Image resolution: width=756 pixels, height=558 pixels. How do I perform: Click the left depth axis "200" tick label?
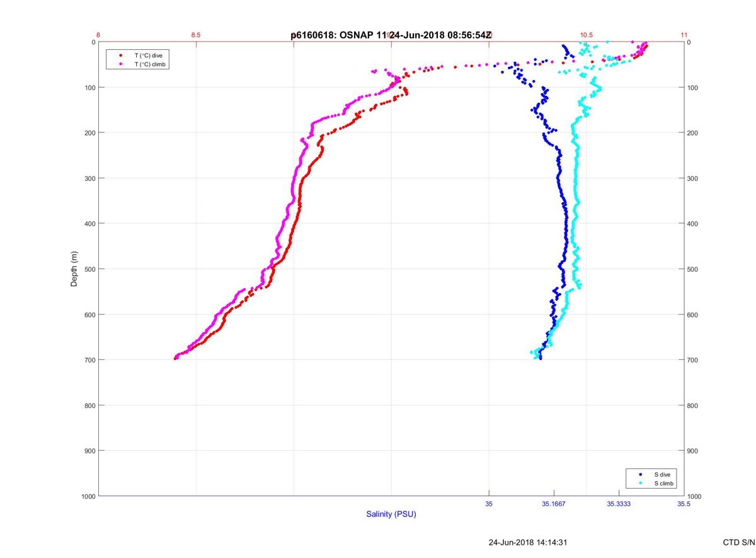tap(89, 133)
